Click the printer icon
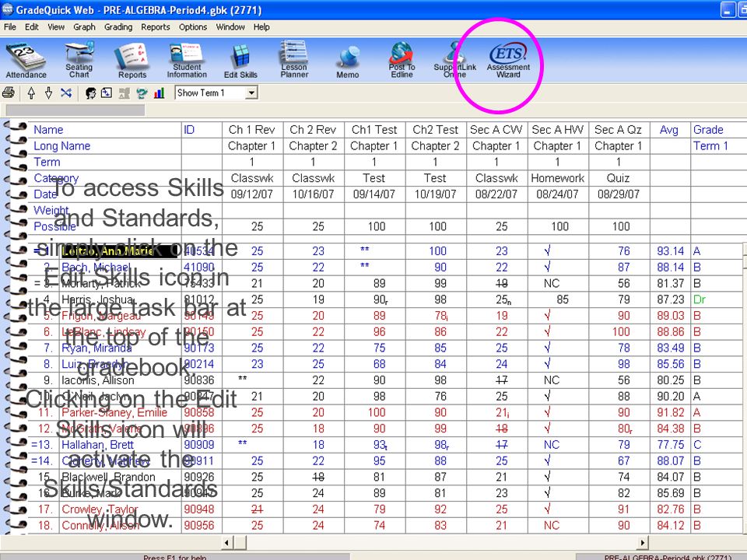The height and width of the screenshot is (560, 747). 9,93
